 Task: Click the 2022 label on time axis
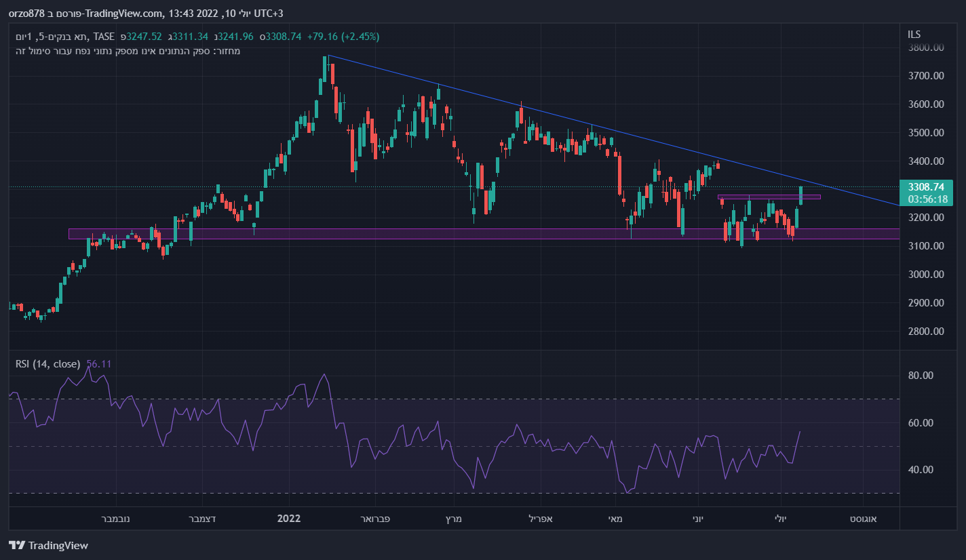click(289, 519)
